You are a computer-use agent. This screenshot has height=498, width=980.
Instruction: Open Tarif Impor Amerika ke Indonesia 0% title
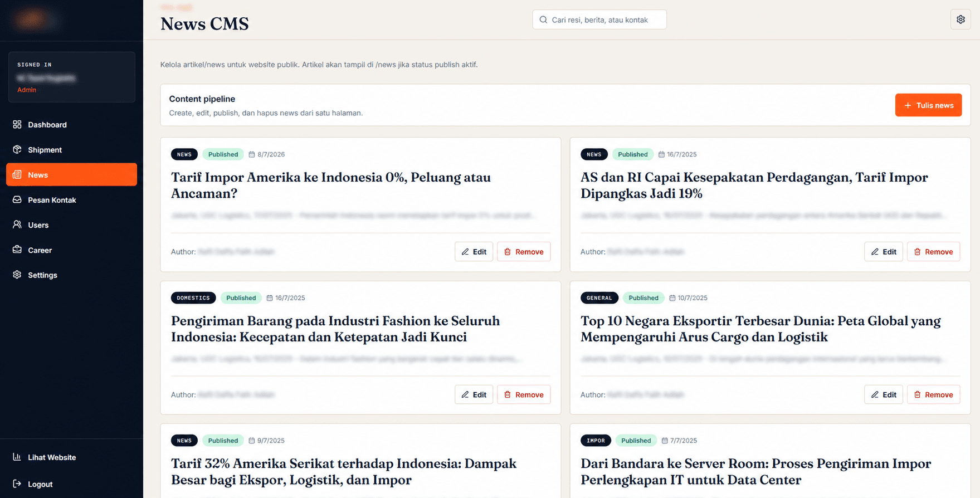pyautogui.click(x=331, y=185)
